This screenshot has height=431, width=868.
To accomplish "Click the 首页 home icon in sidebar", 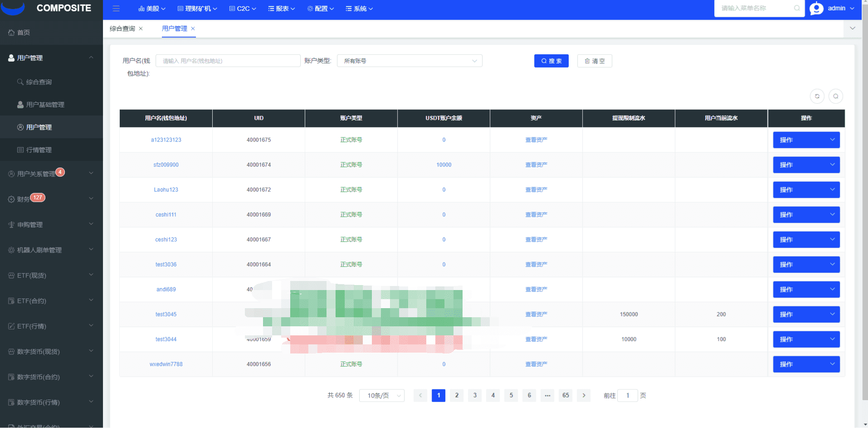I will coord(11,33).
